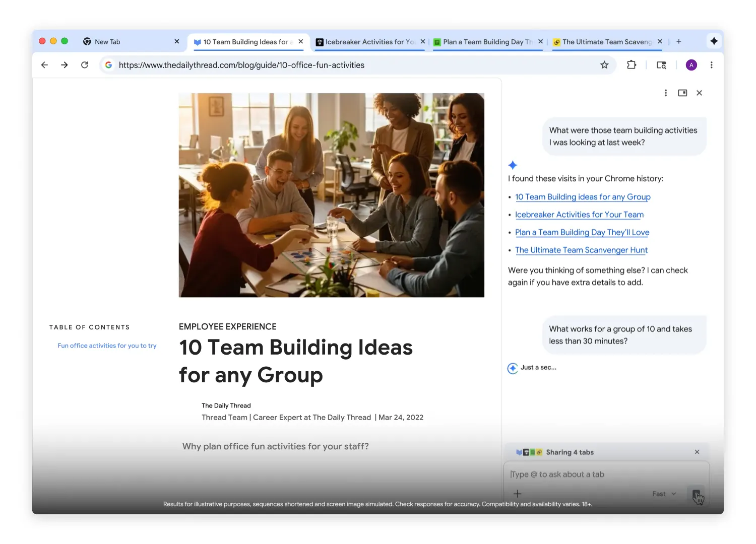The width and height of the screenshot is (756, 544).
Task: Click Why plan office fun activities heading
Action: (x=276, y=446)
